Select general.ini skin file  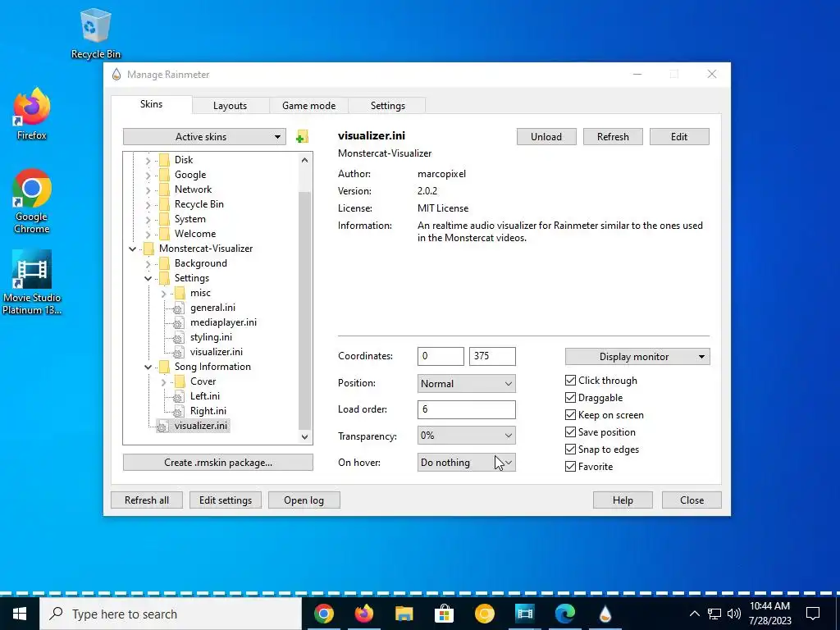[x=212, y=308]
